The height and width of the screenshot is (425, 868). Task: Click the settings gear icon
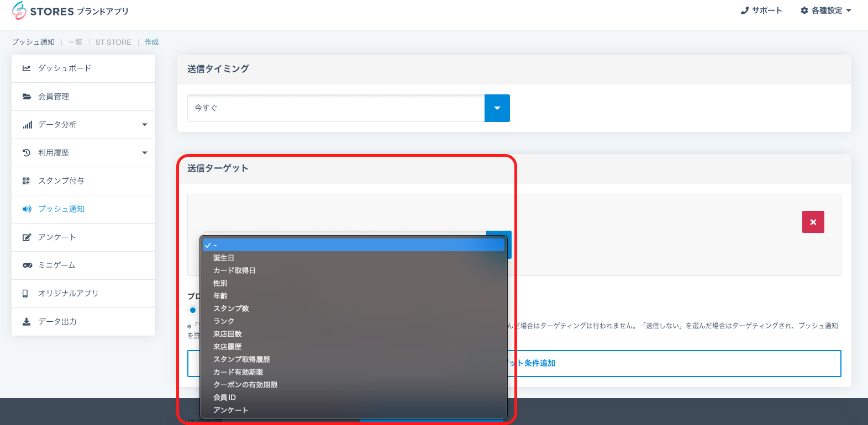pos(804,10)
